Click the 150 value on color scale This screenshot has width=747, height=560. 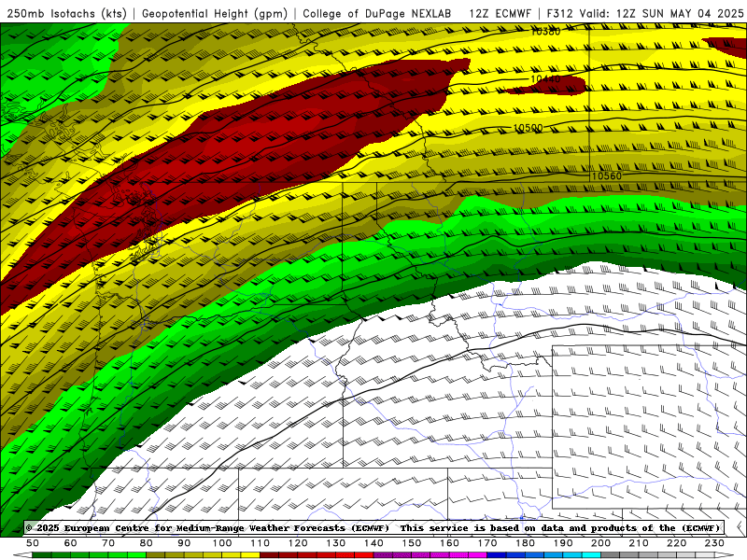click(x=412, y=543)
